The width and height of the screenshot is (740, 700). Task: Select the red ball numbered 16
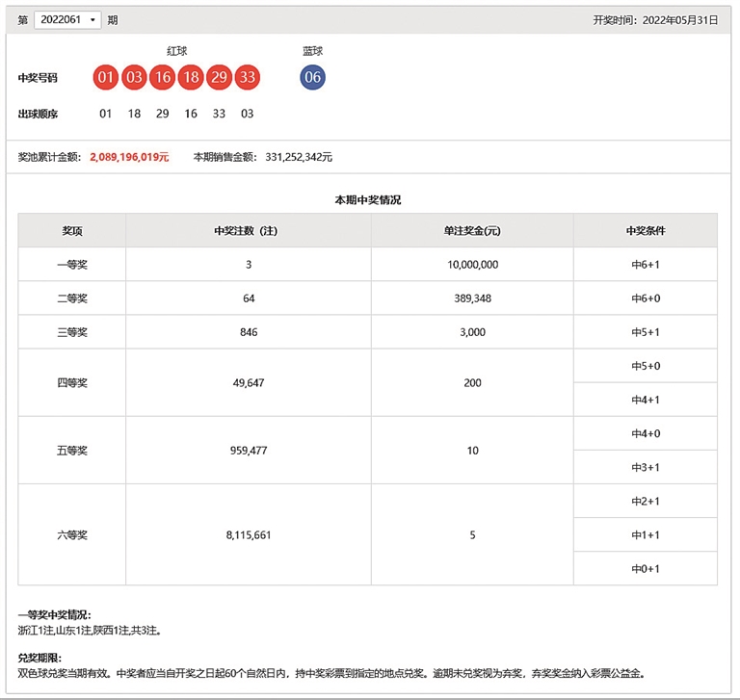pyautogui.click(x=162, y=78)
